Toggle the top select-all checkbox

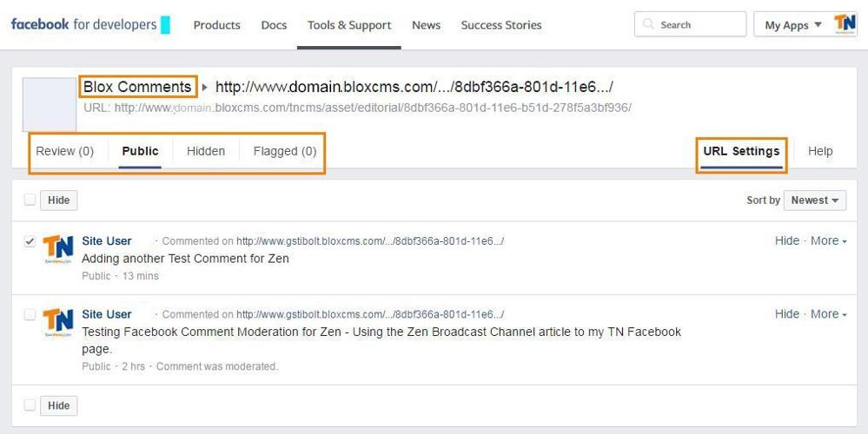pos(30,200)
